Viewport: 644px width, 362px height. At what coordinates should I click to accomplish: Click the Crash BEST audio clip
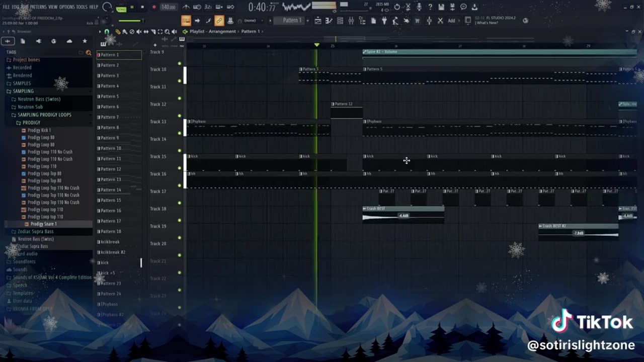click(403, 214)
